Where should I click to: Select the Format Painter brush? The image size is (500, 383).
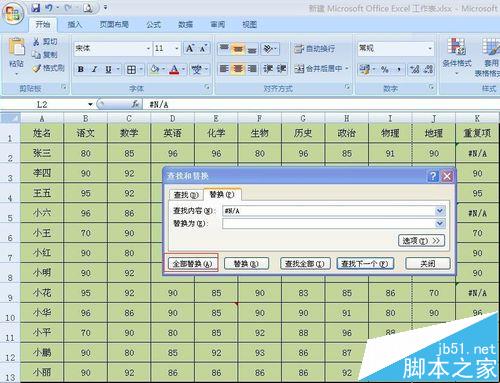36,69
